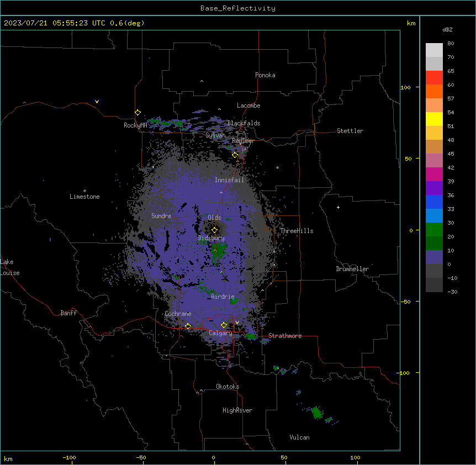The image size is (476, 465).
Task: Select the dark blue 36-33 dBZ legend swatch
Action: coord(434,202)
